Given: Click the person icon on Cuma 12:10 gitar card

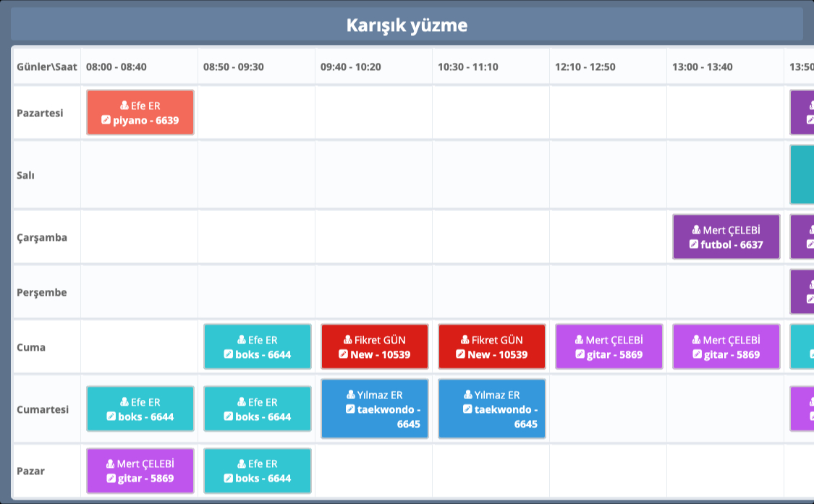Looking at the screenshot, I should pos(579,340).
